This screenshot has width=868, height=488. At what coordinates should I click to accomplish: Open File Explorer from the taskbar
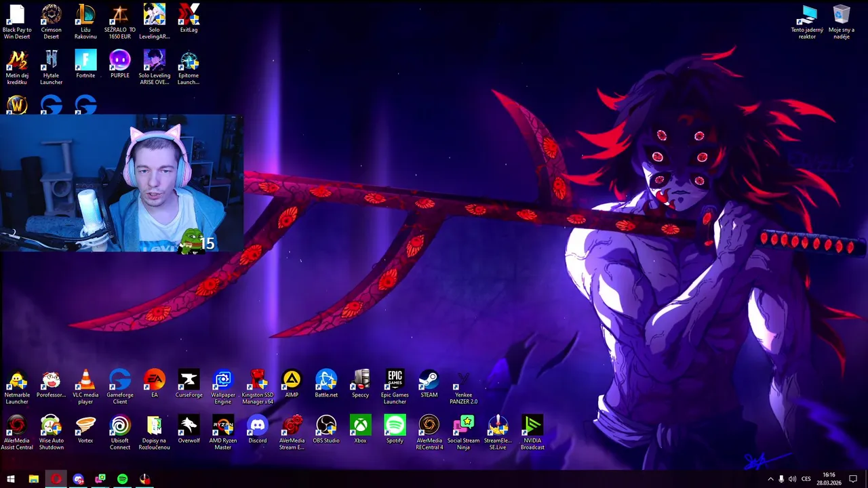pyautogui.click(x=33, y=479)
